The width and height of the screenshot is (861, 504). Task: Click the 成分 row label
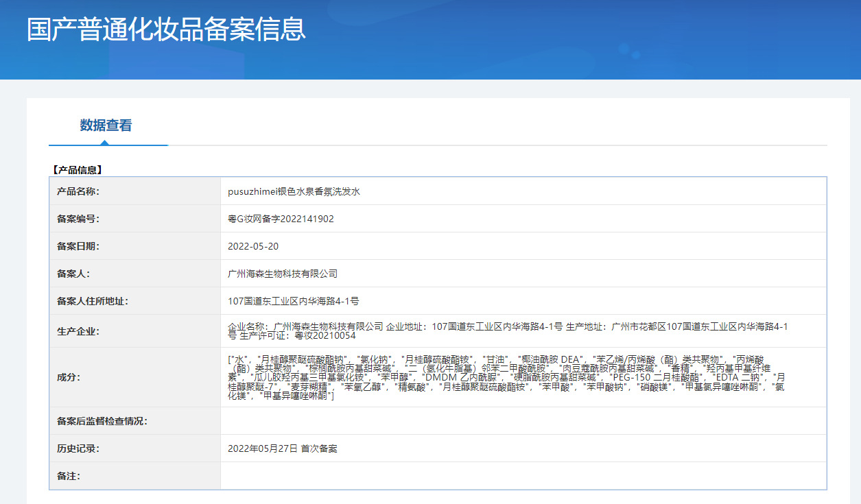coord(69,377)
